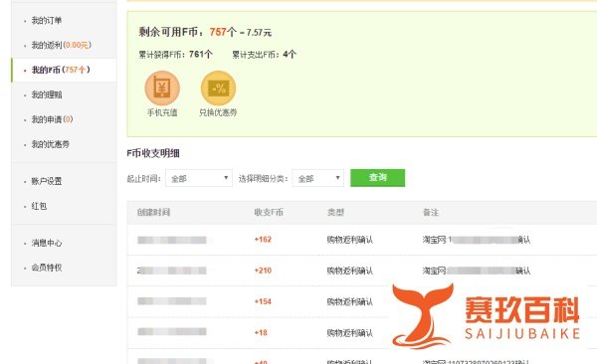Click the 累计获得F币 761个 text
The width and height of the screenshot is (597, 364).
pos(175,55)
